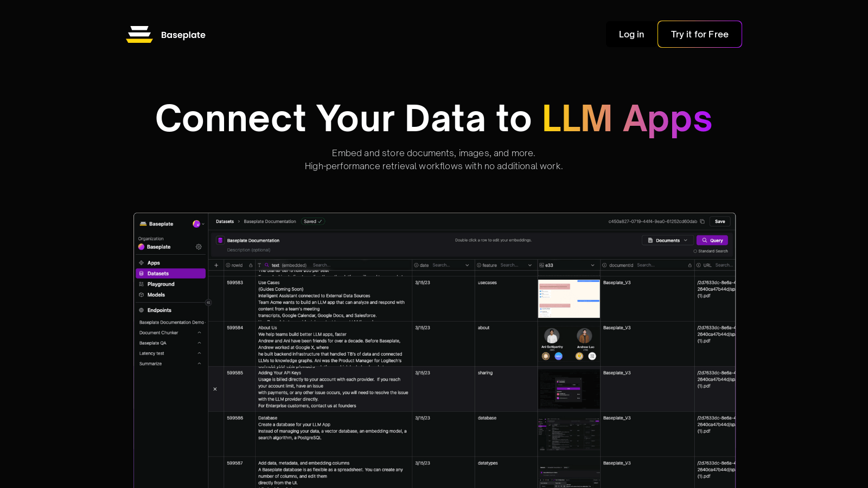
Task: Add a column with the plus icon
Action: coord(216,265)
